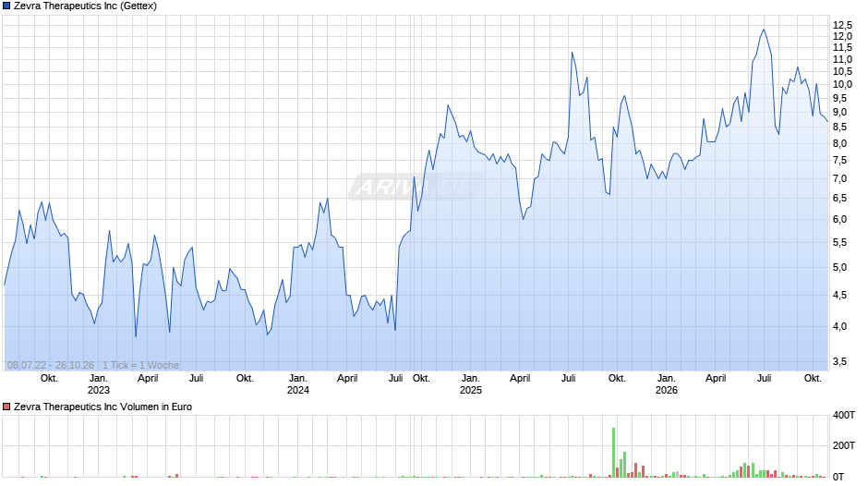The height and width of the screenshot is (486, 868).
Task: Click the tallest green volume bar
Action: pos(613,452)
